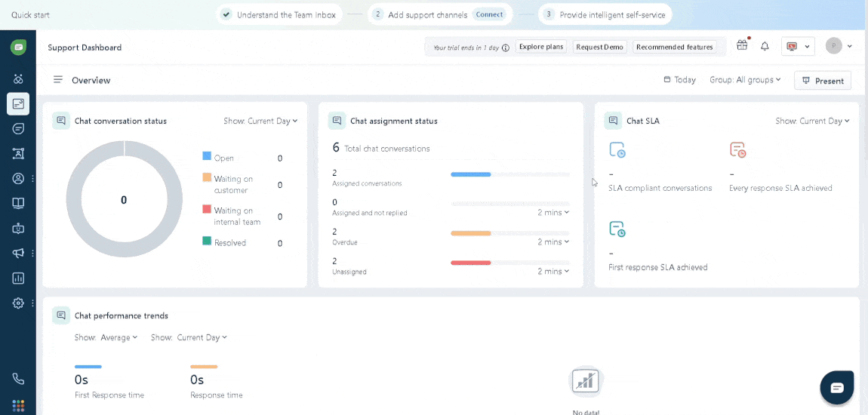Click the Chat assignment status card icon

(337, 121)
